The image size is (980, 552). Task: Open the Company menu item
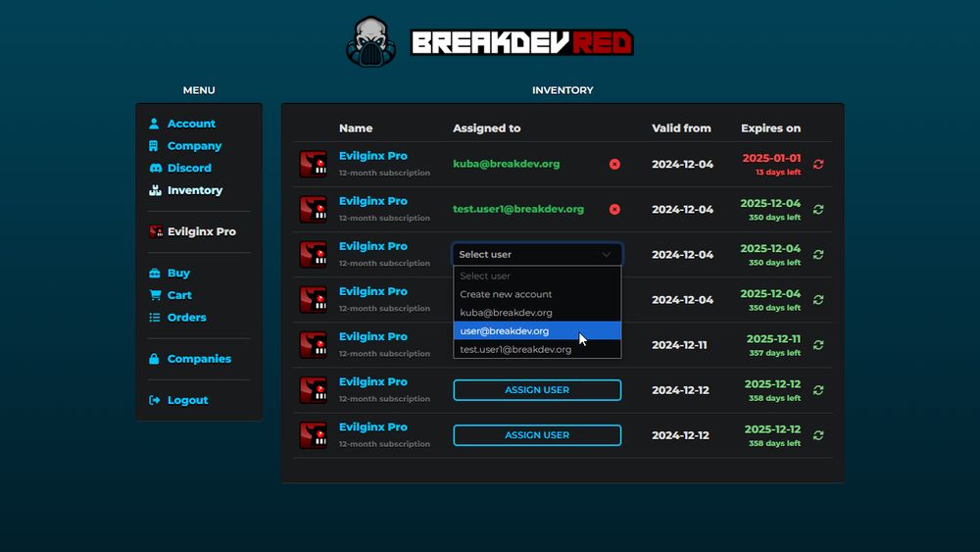[194, 146]
